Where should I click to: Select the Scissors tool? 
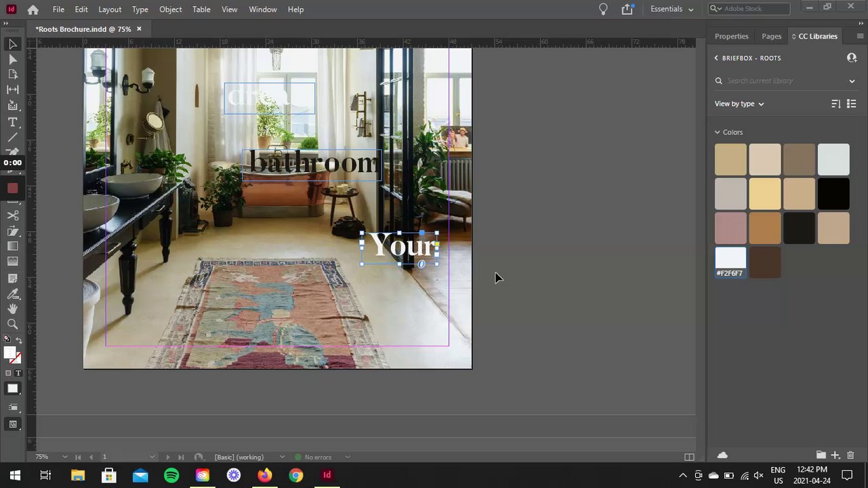click(12, 216)
